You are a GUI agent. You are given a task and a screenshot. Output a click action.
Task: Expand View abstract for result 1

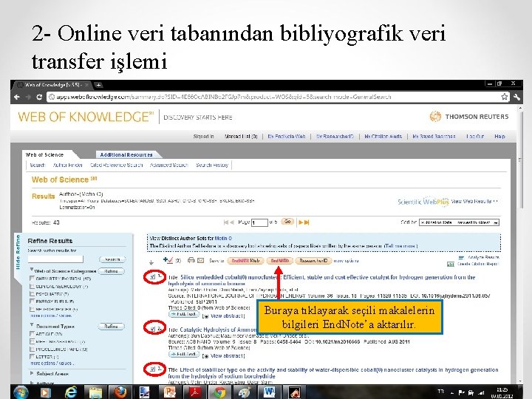[224, 316]
